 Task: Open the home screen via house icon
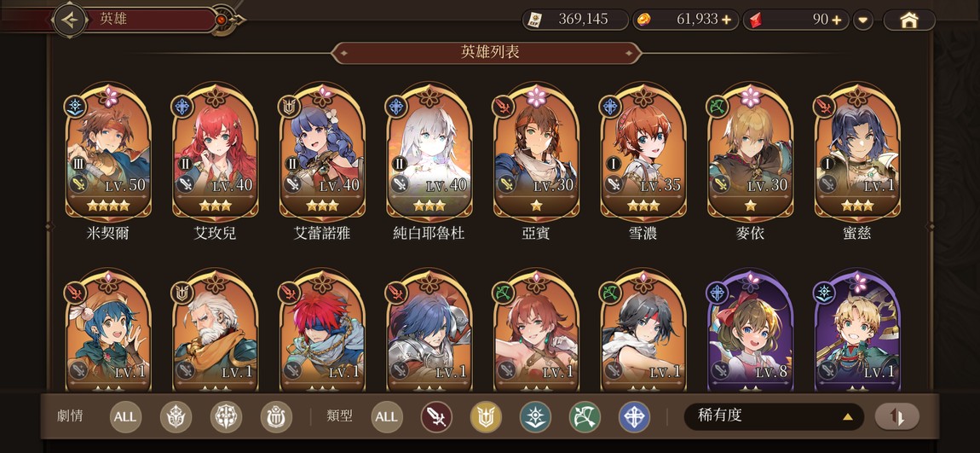[x=908, y=20]
